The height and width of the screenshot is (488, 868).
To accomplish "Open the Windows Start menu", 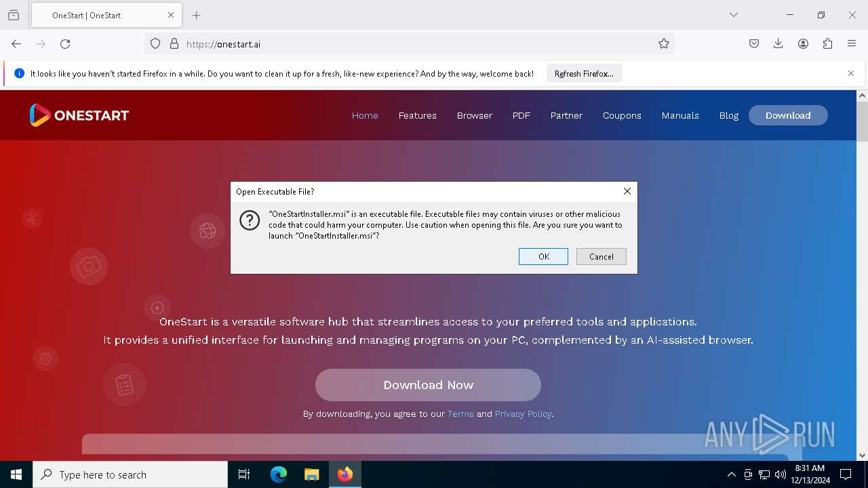I will click(x=16, y=474).
